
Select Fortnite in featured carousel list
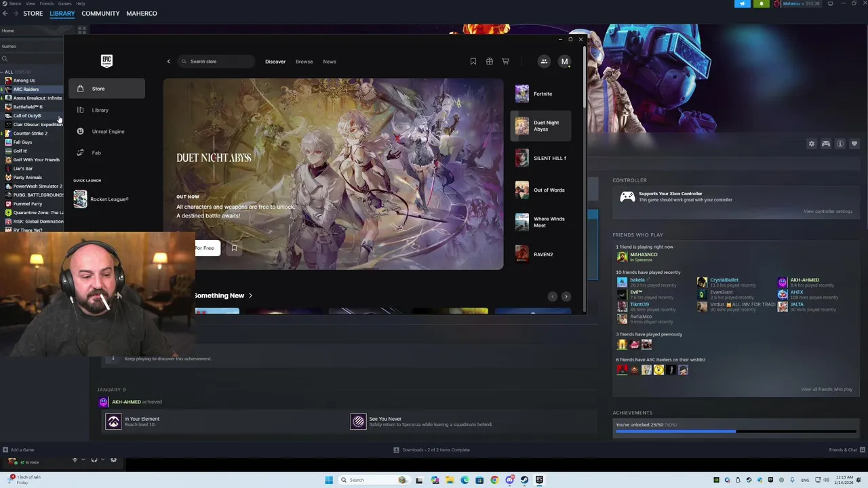[541, 94]
